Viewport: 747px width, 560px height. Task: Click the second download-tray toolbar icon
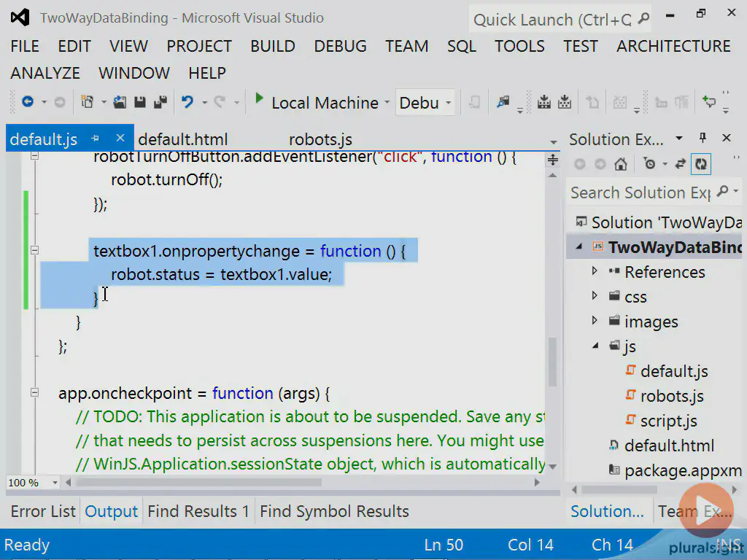click(565, 102)
